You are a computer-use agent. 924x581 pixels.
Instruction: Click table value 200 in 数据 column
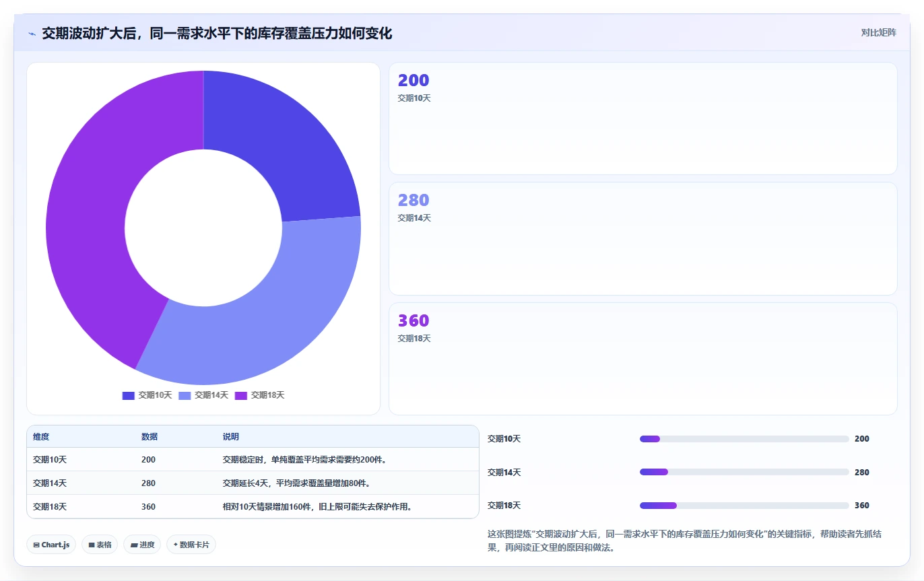[148, 460]
